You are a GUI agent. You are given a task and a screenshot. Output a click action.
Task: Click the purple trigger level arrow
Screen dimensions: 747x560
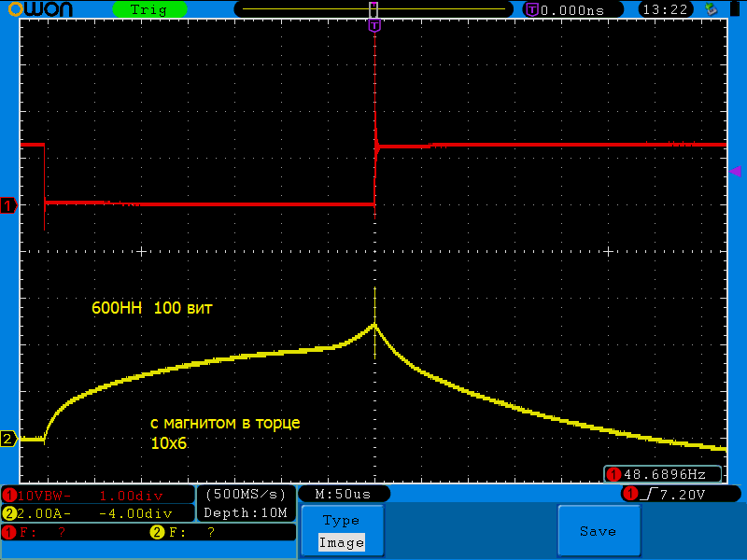735,171
